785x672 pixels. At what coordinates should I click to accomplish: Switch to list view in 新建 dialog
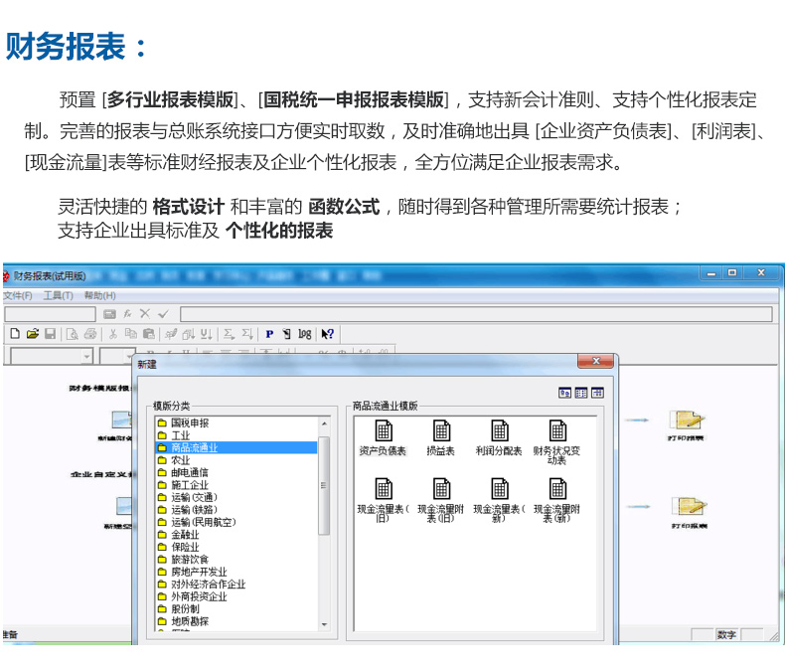(x=581, y=393)
